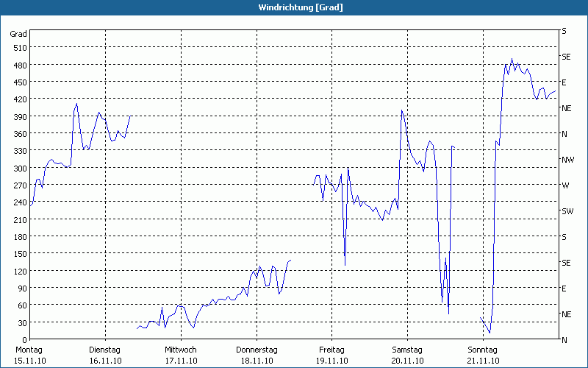Click the Montag day label
Image resolution: width=588 pixels, height=368 pixels.
click(29, 350)
